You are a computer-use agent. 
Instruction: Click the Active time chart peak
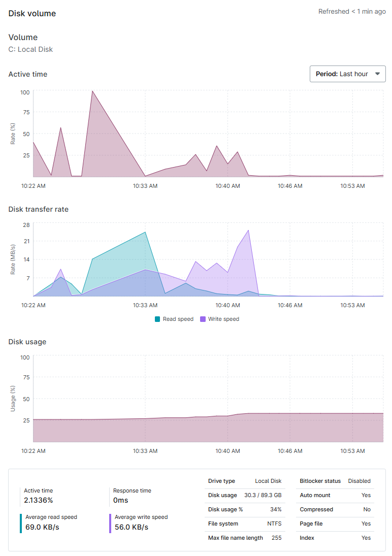(x=92, y=92)
